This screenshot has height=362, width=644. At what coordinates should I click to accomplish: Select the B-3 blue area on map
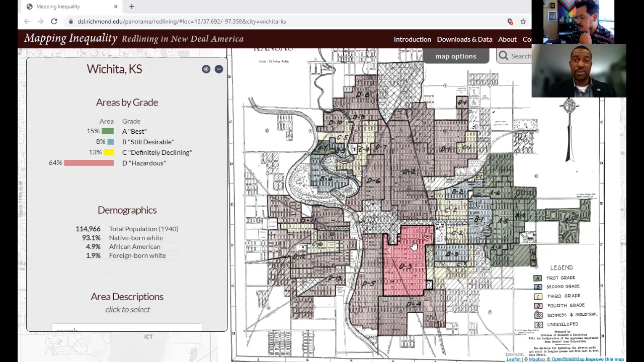[x=452, y=253]
